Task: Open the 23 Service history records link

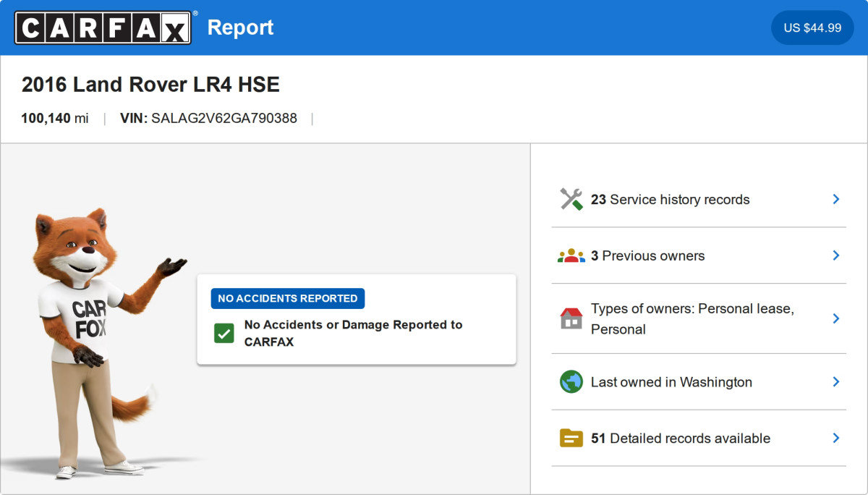Action: pyautogui.click(x=671, y=199)
